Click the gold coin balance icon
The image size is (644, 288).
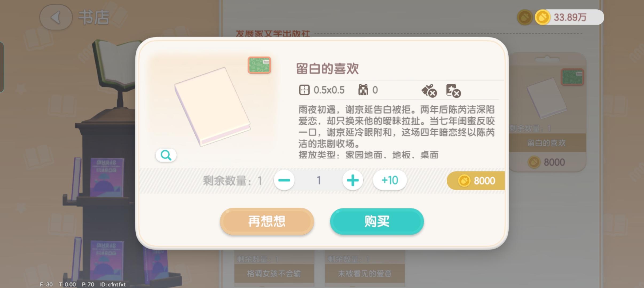point(542,17)
